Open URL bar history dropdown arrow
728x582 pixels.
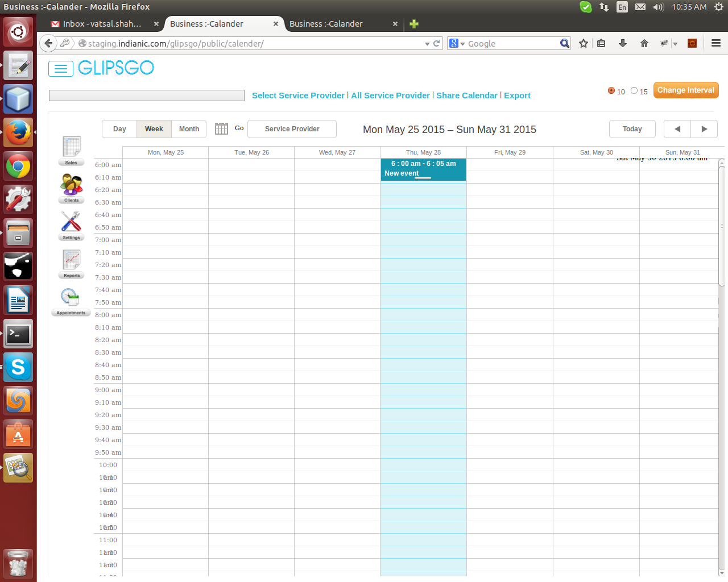click(x=427, y=44)
